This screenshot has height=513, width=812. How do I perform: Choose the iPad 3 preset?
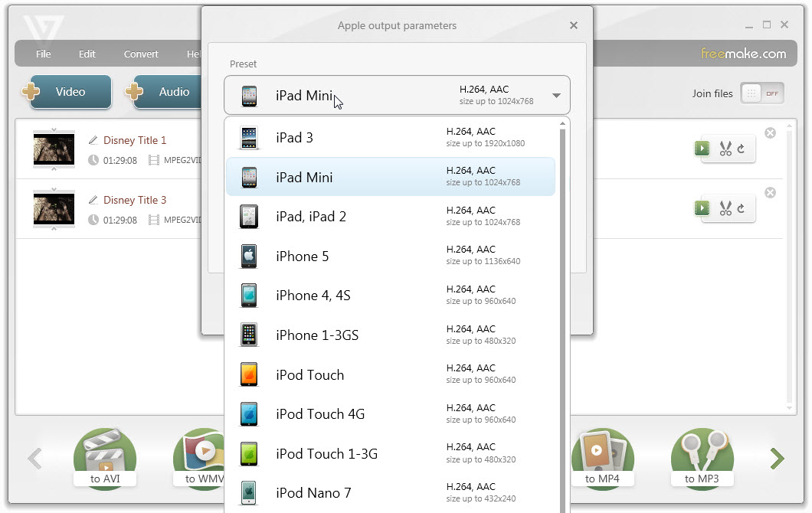click(x=391, y=138)
